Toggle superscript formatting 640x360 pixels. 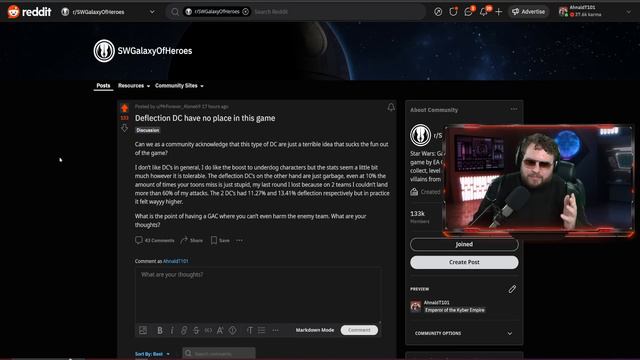pyautogui.click(x=220, y=330)
